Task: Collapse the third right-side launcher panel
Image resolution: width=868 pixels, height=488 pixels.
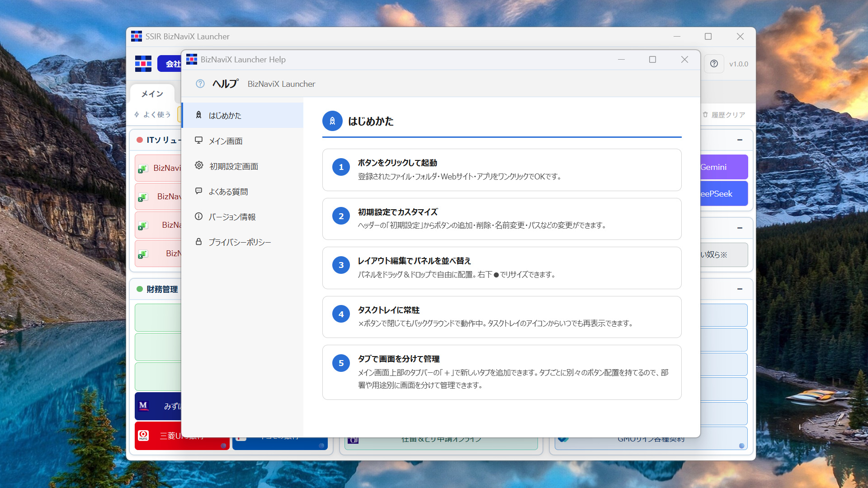Action: [740, 289]
